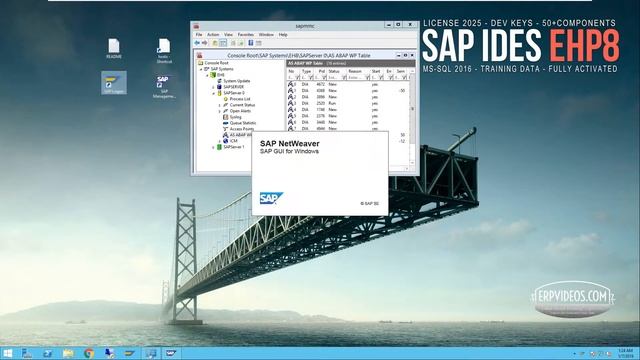Viewport: 640px width, 360px height.
Task: Open the View menu in sapmmc
Action: coord(229,35)
